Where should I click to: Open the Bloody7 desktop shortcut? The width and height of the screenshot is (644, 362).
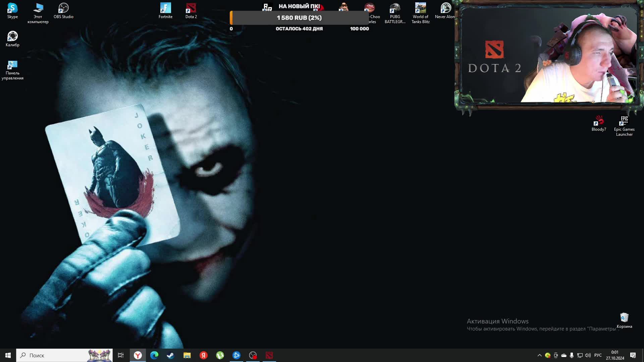(x=599, y=123)
